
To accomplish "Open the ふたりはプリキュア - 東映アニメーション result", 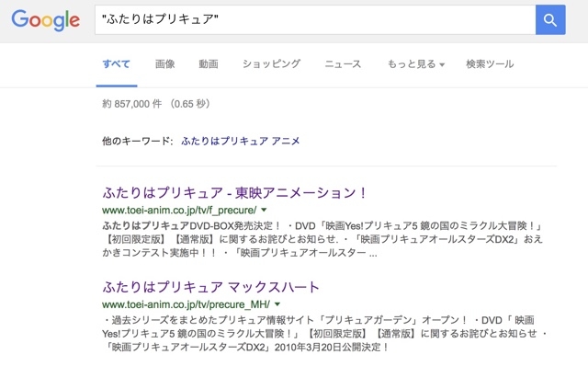I will click(x=234, y=193).
